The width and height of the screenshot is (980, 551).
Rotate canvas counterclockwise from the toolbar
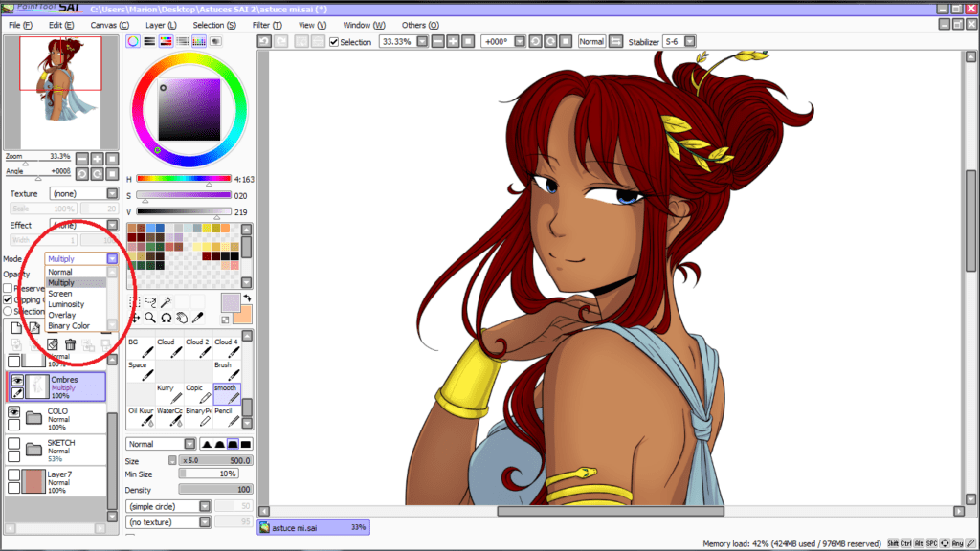tap(536, 42)
